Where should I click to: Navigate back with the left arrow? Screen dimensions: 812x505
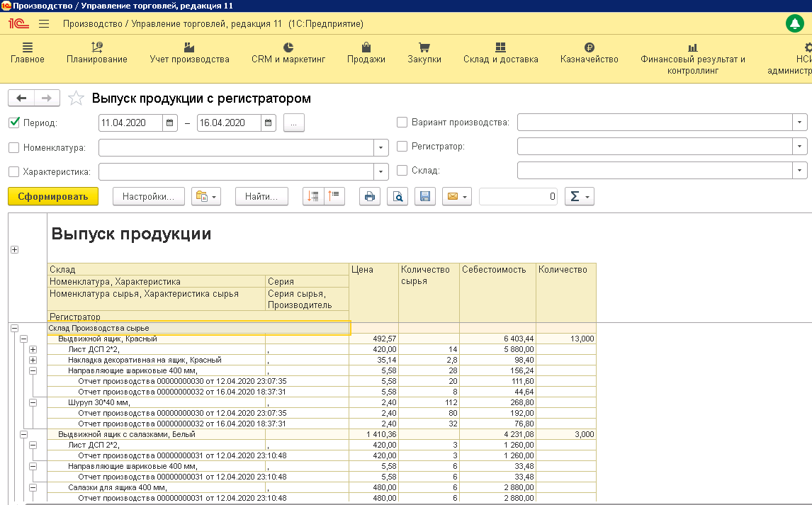pyautogui.click(x=21, y=98)
